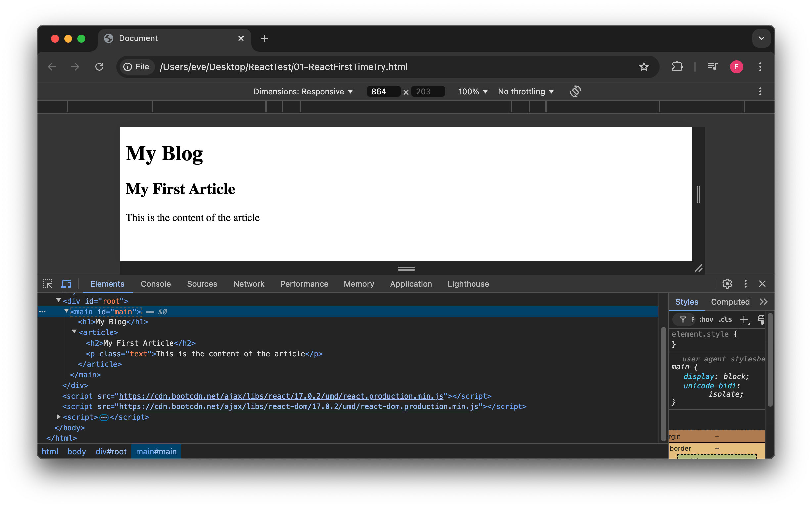812x508 pixels.
Task: Open the Extensions puzzle icon
Action: [x=677, y=67]
